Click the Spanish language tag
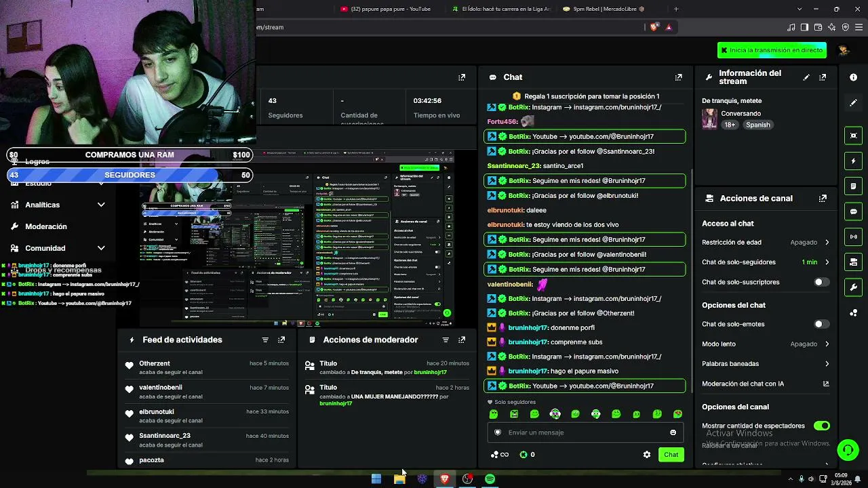868x488 pixels. coord(757,125)
